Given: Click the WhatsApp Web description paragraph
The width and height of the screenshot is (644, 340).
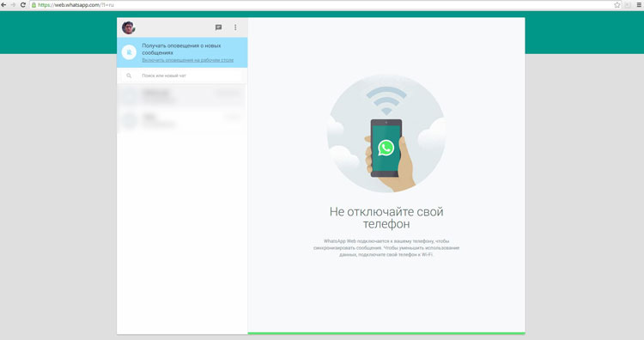Looking at the screenshot, I should [386, 247].
